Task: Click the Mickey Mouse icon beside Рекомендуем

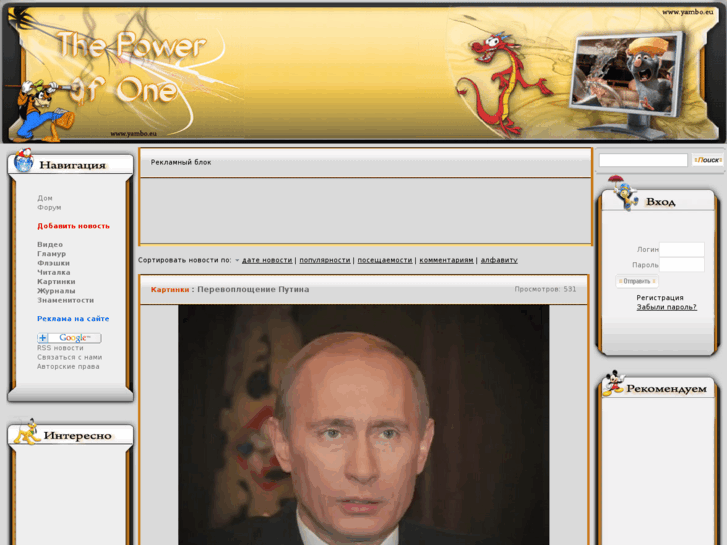Action: [x=613, y=383]
